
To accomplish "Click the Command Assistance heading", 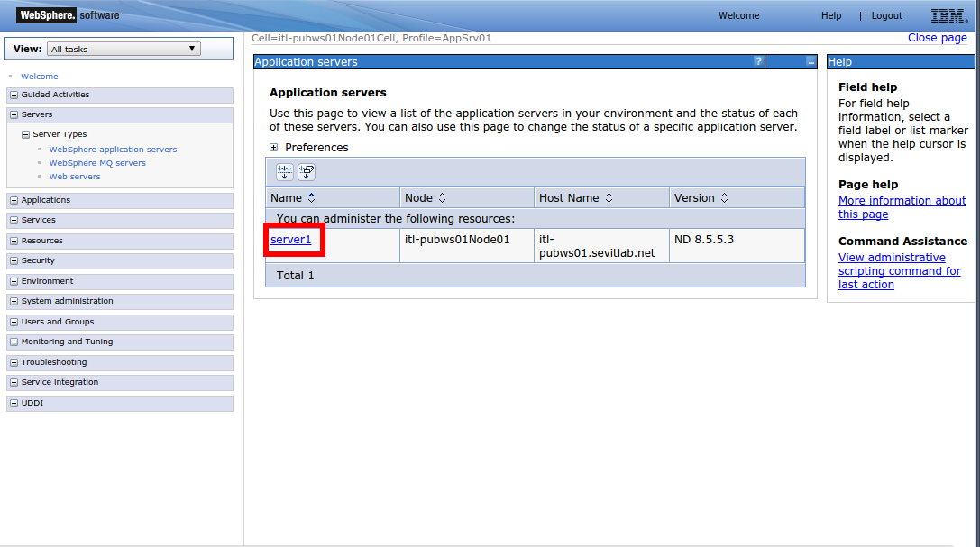I will click(x=902, y=241).
